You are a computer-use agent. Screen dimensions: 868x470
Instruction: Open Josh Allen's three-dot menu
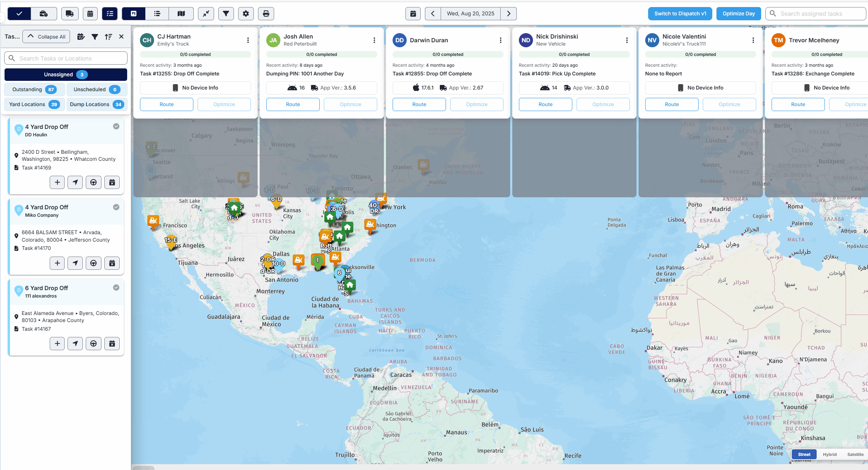click(x=374, y=40)
